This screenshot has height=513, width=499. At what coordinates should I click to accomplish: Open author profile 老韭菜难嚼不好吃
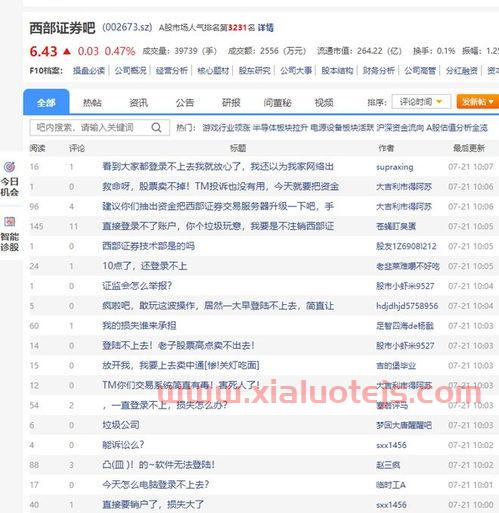[408, 266]
